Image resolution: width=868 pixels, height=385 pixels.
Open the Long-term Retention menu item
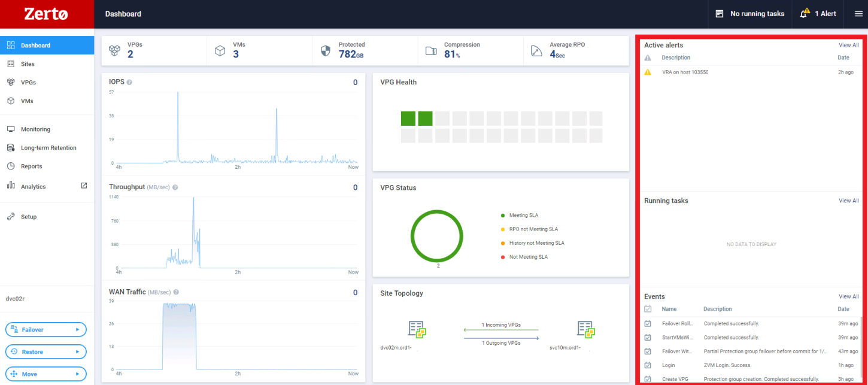click(47, 147)
